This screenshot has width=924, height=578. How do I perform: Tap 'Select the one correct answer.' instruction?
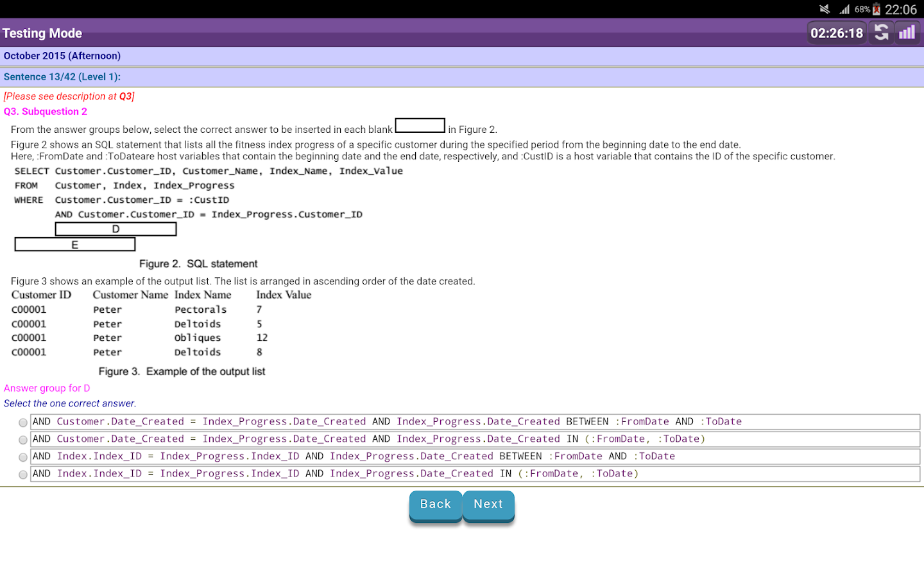point(70,404)
